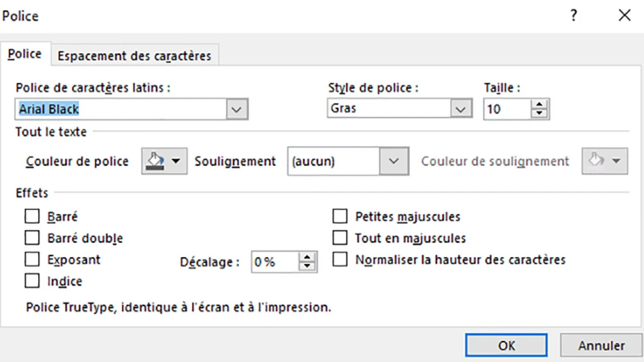This screenshot has width=644, height=362.
Task: Check Normaliser la hauteur des caractères
Action: [x=340, y=260]
